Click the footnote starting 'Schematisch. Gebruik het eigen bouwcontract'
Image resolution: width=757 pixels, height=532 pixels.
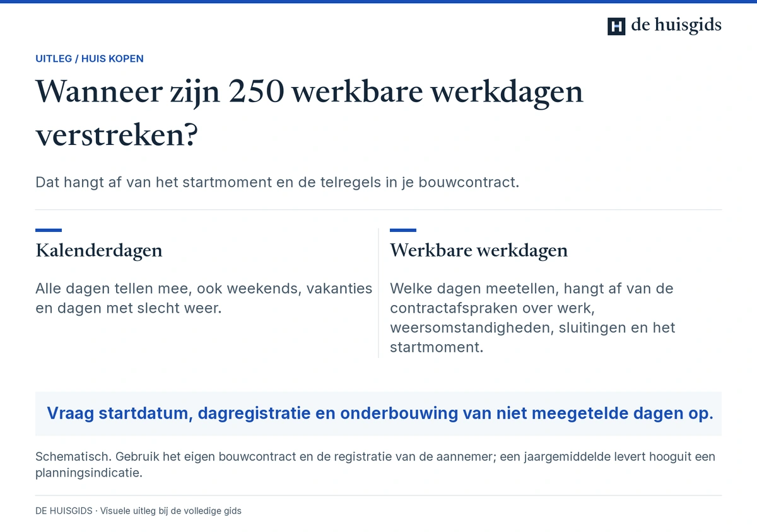[375, 465]
